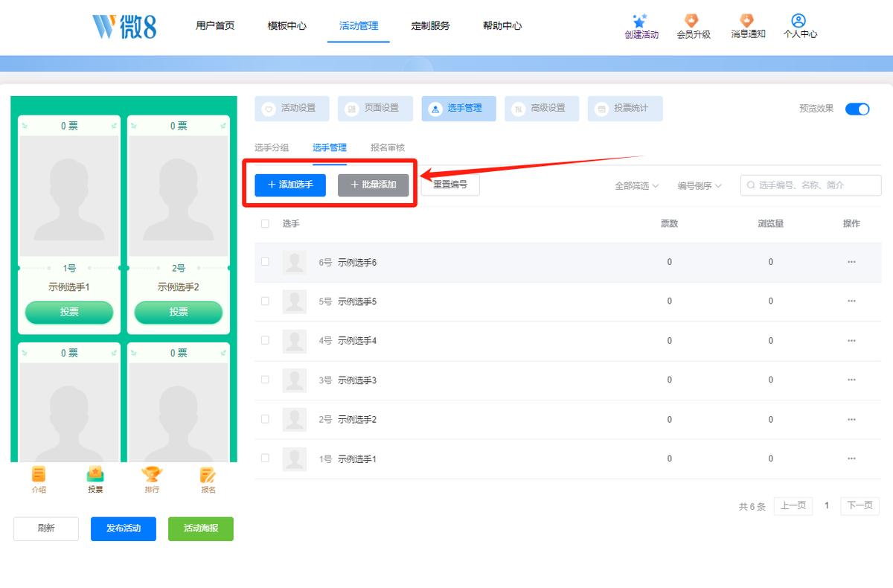Open 创建活动 star icon

[638, 21]
